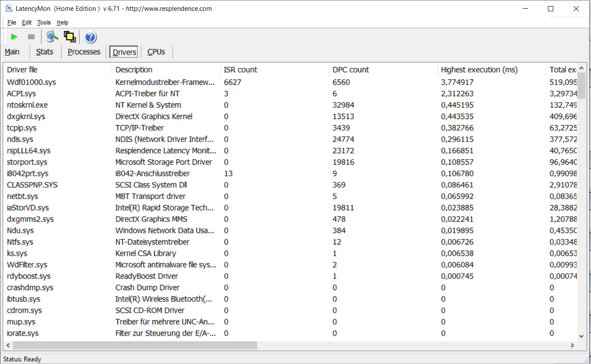The width and height of the screenshot is (591, 364).
Task: Open the options hammer-and-monitor icon
Action: tap(52, 37)
